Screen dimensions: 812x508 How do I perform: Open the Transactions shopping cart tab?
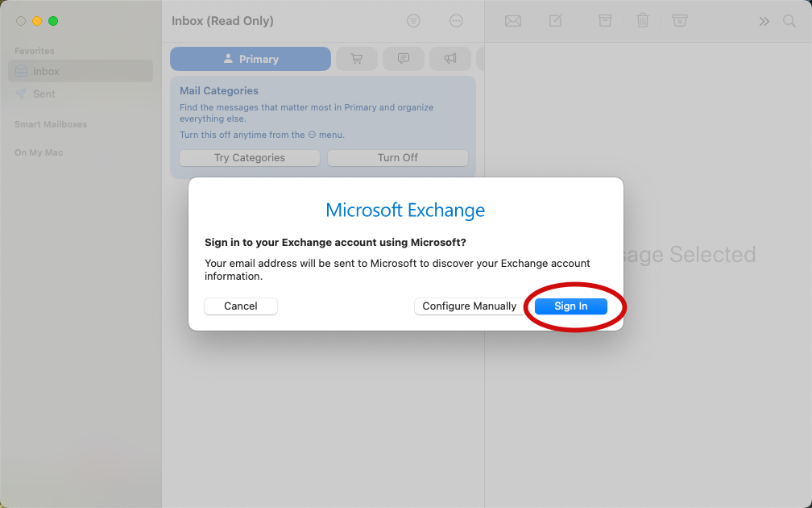357,59
